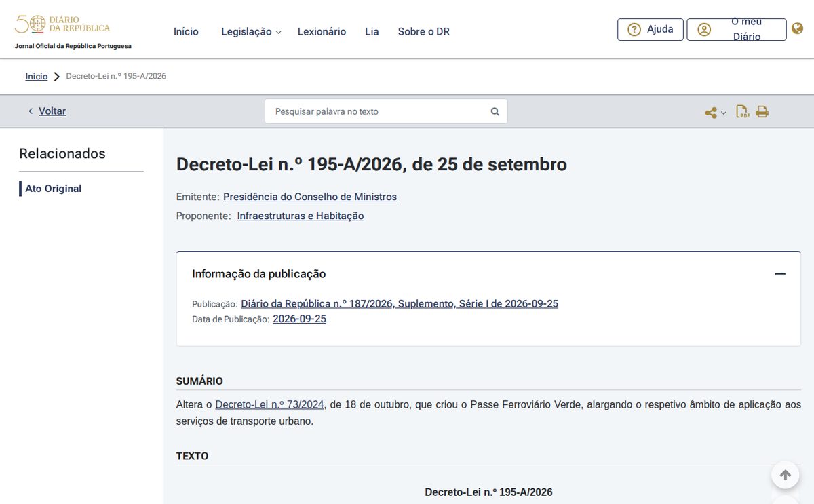Open Diário da República n.º 187/2026 link
814x504 pixels.
click(x=400, y=304)
